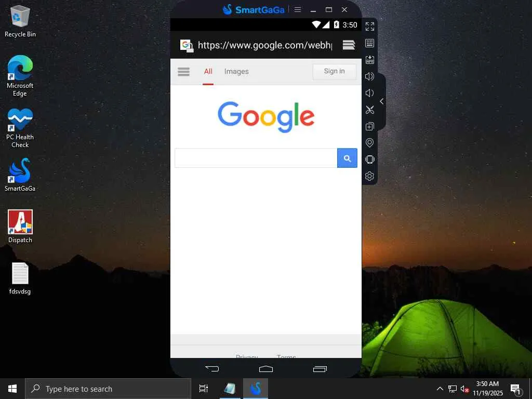Screen dimensions: 532x399
Task: Open SmartGaGa settings gear icon
Action: (x=369, y=176)
